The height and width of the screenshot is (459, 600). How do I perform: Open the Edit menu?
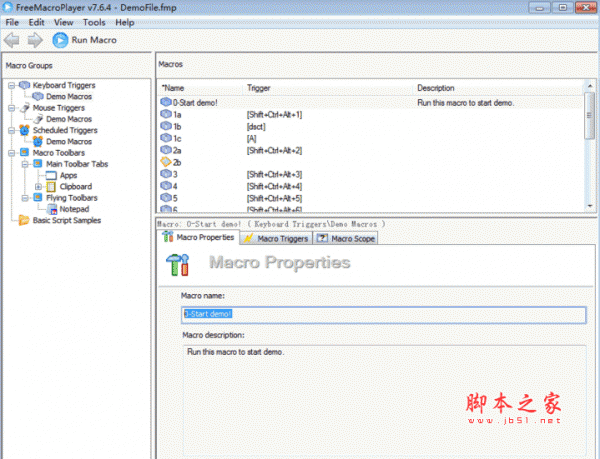(x=36, y=23)
